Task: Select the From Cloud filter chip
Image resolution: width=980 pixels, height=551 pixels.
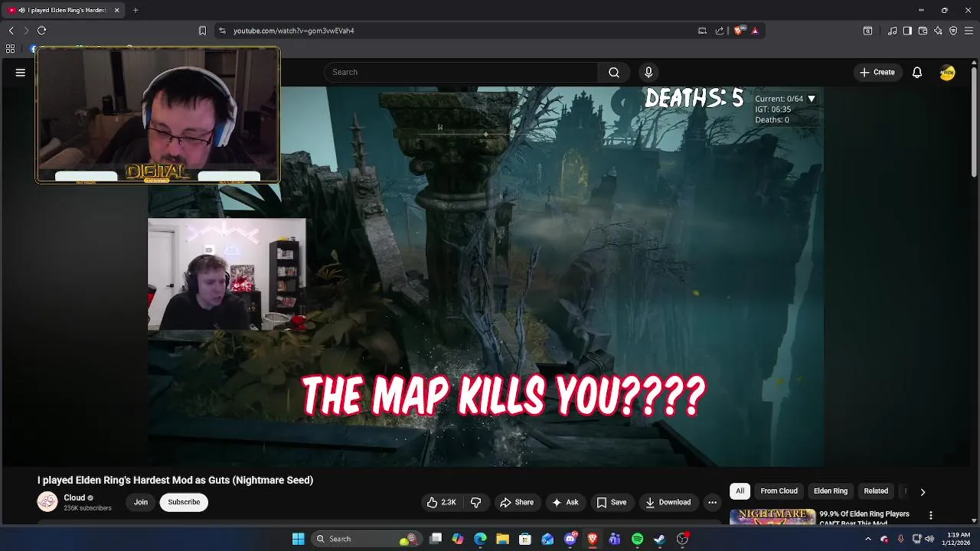Action: point(779,491)
